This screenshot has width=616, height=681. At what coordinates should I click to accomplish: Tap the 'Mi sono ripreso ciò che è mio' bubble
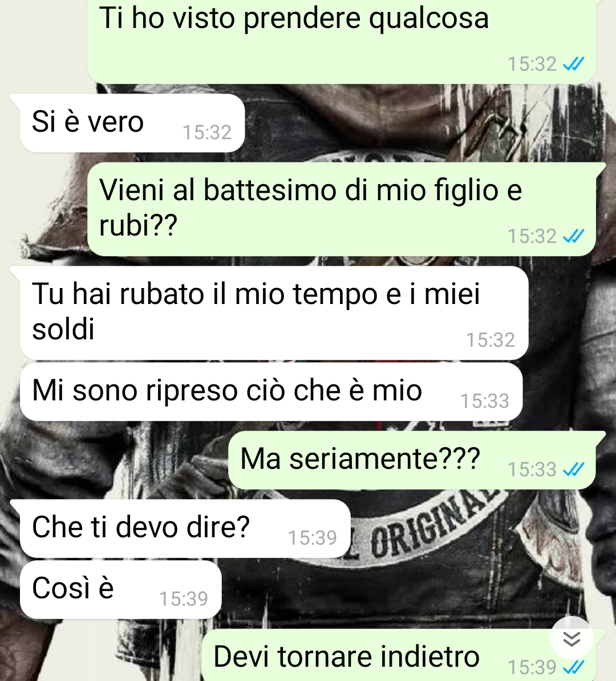click(270, 392)
